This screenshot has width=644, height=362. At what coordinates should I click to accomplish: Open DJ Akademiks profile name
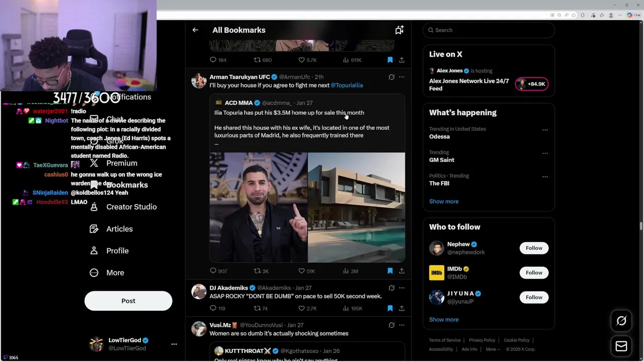[x=229, y=288]
